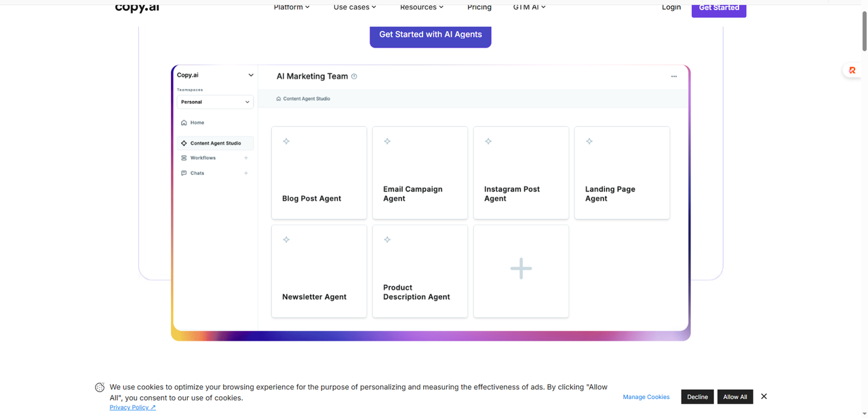Click the Login link

point(671,7)
